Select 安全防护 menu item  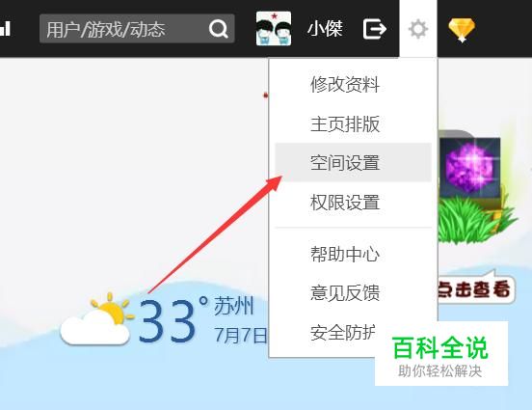coord(343,332)
